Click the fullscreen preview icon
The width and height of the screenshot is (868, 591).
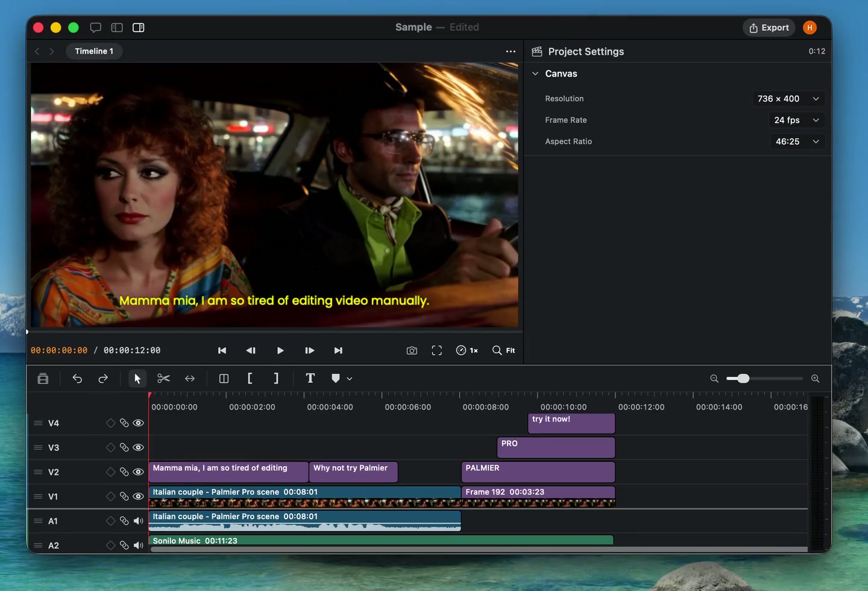click(437, 350)
